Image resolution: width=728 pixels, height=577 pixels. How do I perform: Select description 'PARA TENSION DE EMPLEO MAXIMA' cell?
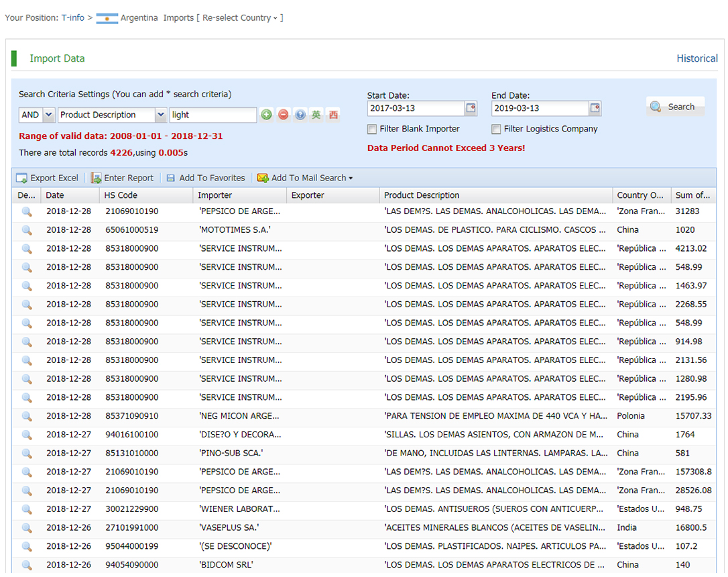[x=496, y=416]
